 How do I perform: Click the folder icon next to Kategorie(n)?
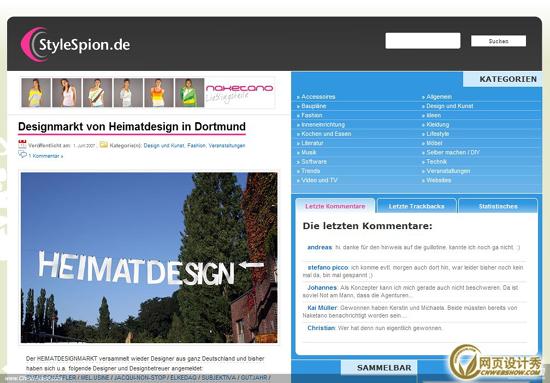[x=103, y=144]
